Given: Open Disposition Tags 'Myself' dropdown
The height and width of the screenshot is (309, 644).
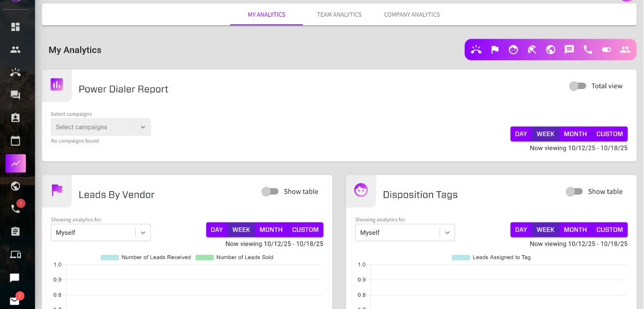Looking at the screenshot, I should [405, 233].
